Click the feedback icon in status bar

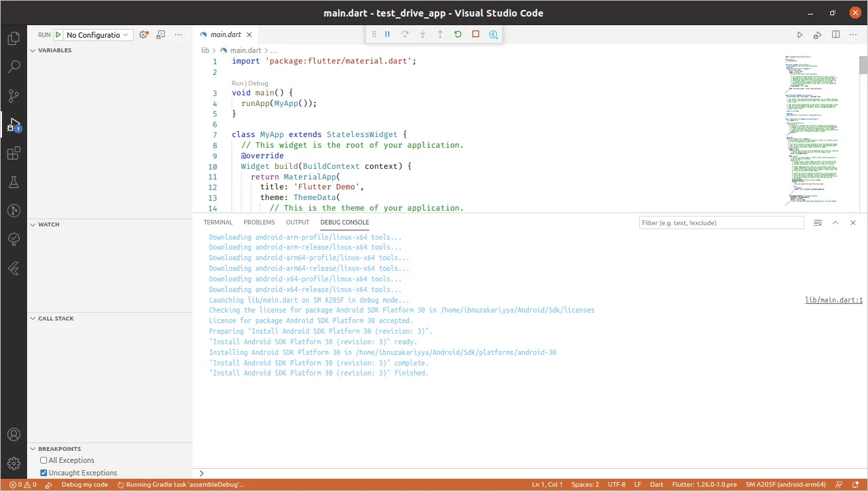pyautogui.click(x=839, y=485)
